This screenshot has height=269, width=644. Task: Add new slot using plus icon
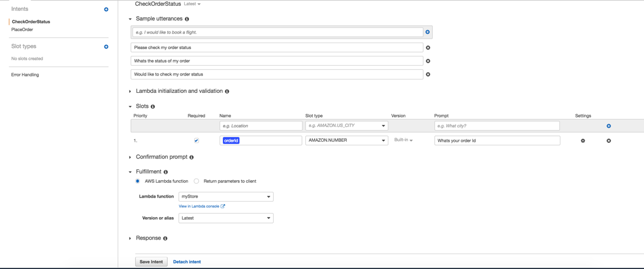point(609,126)
